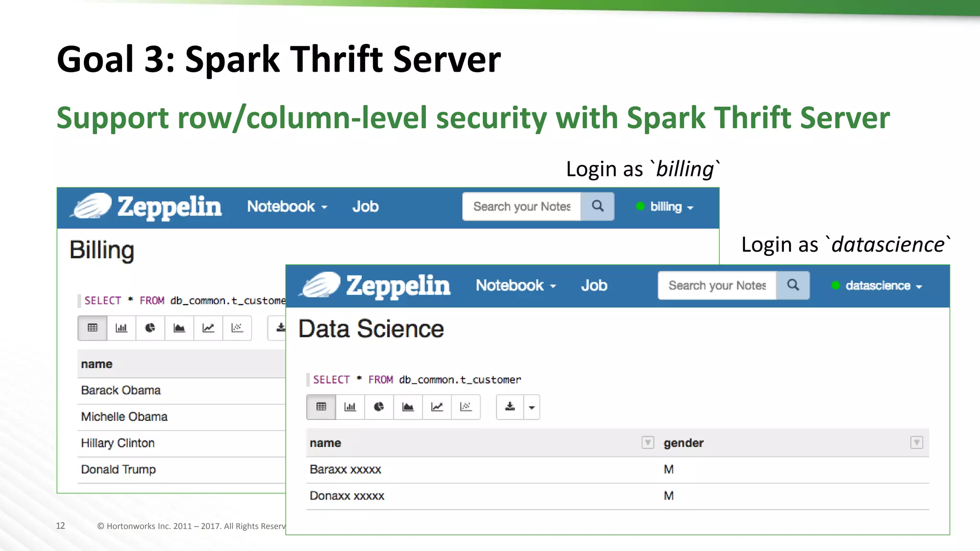Focus the search notes field in the datascience window
The image size is (980, 551).
click(x=717, y=286)
